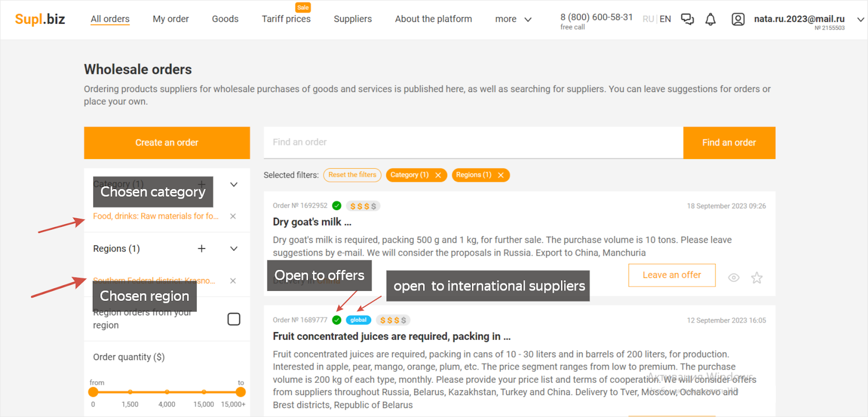Go to the Suppliers menu item
Viewport: 868px width, 417px height.
point(353,19)
